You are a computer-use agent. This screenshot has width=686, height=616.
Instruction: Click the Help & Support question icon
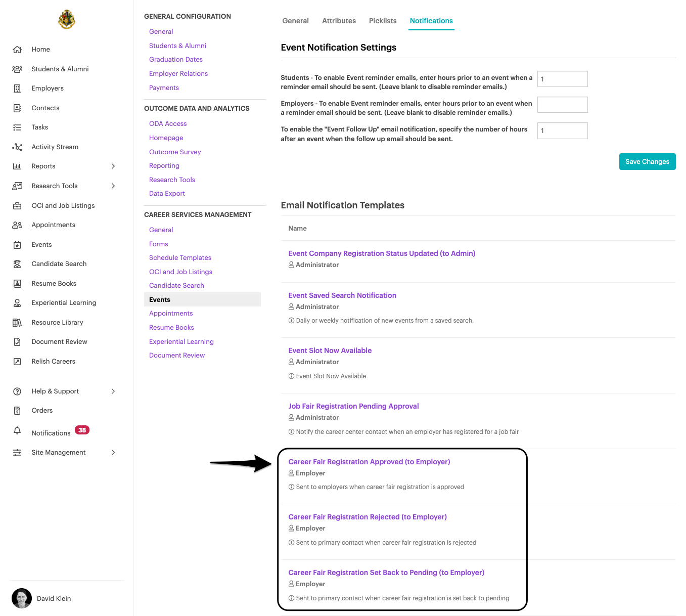pyautogui.click(x=17, y=391)
